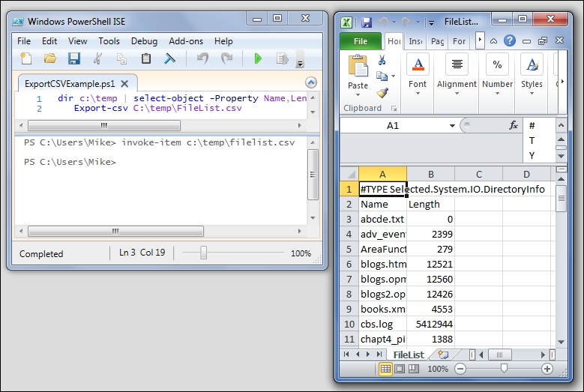Select column B header in Excel
Viewport: 584px width, 392px height.
pos(430,174)
